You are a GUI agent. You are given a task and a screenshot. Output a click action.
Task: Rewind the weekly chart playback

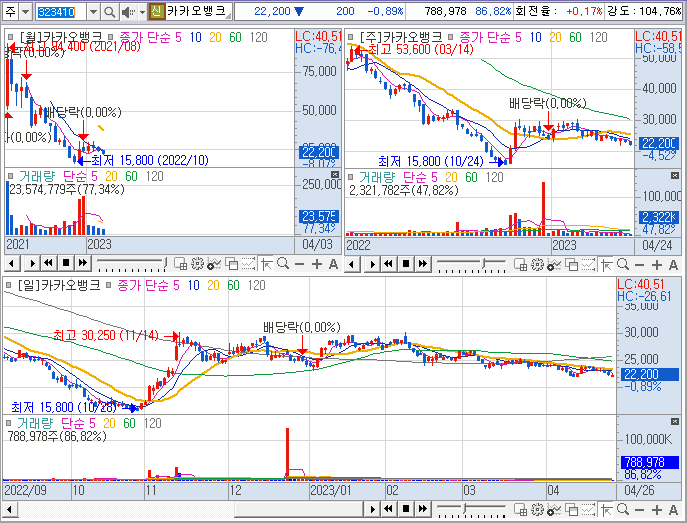pos(388,264)
